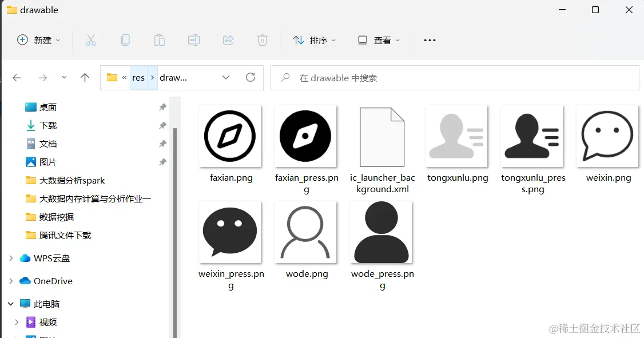Click the weixin.png file name
The image size is (644, 338).
point(609,178)
